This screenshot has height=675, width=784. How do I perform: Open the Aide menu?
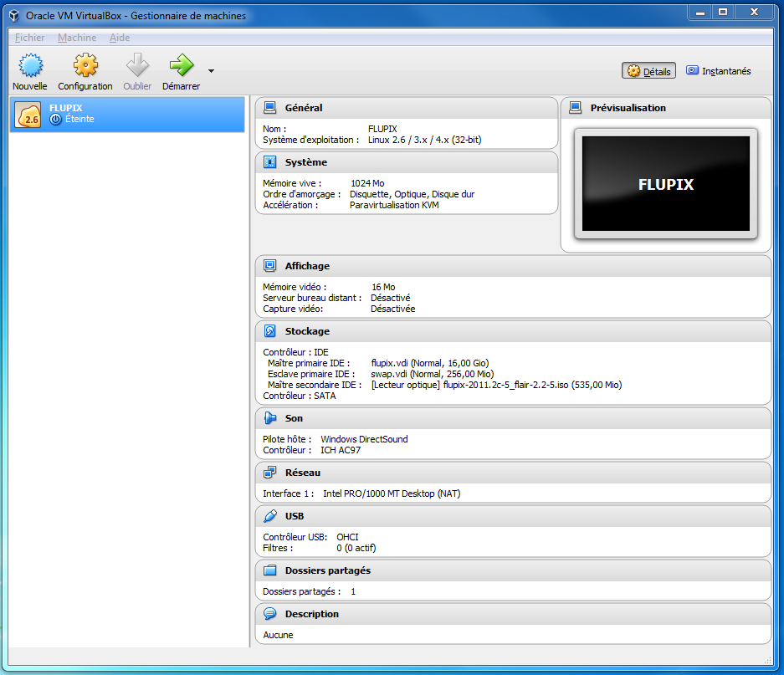point(120,38)
